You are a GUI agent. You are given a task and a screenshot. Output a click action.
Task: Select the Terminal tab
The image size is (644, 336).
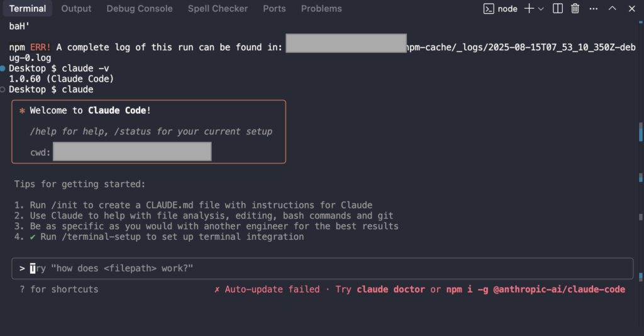click(x=28, y=9)
